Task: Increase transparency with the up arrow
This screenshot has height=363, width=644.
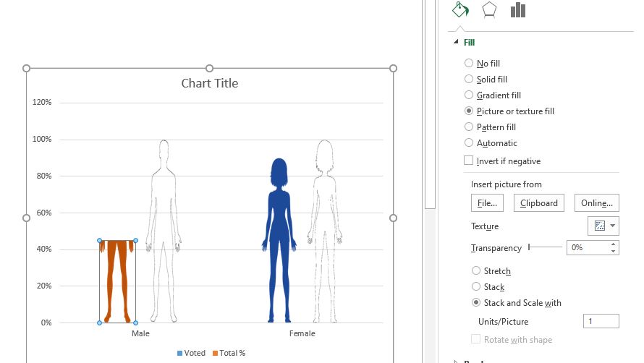Action: coord(613,244)
